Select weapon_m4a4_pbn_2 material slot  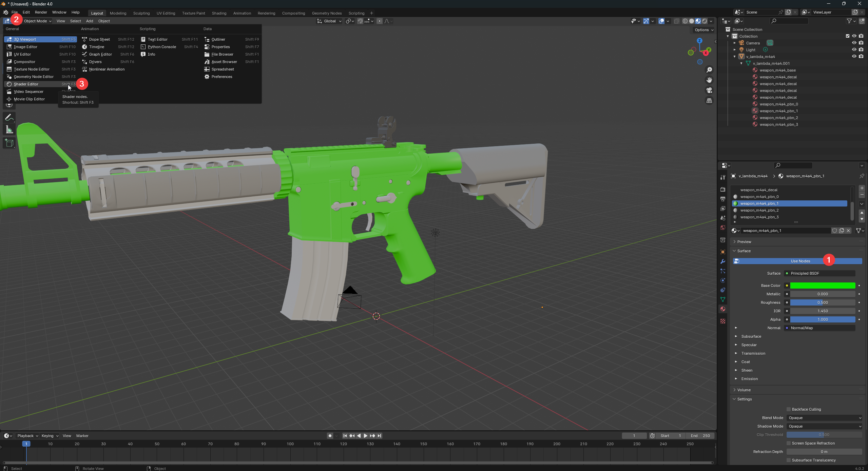(759, 210)
